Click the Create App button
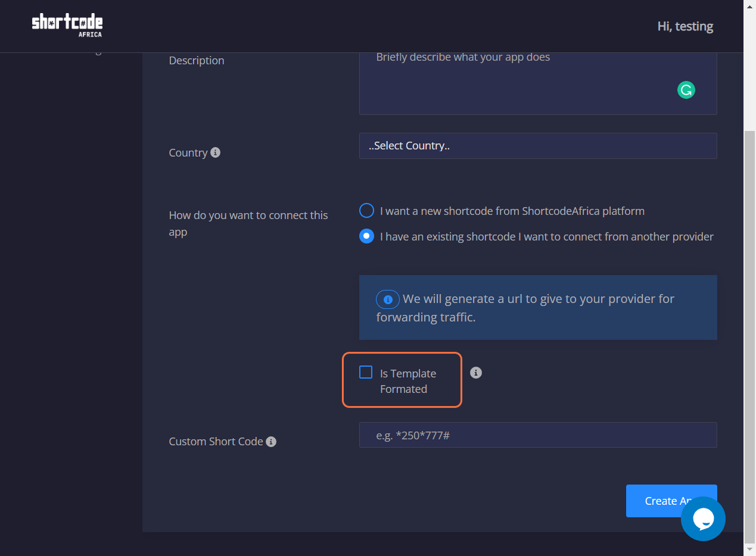The width and height of the screenshot is (756, 556). point(671,501)
